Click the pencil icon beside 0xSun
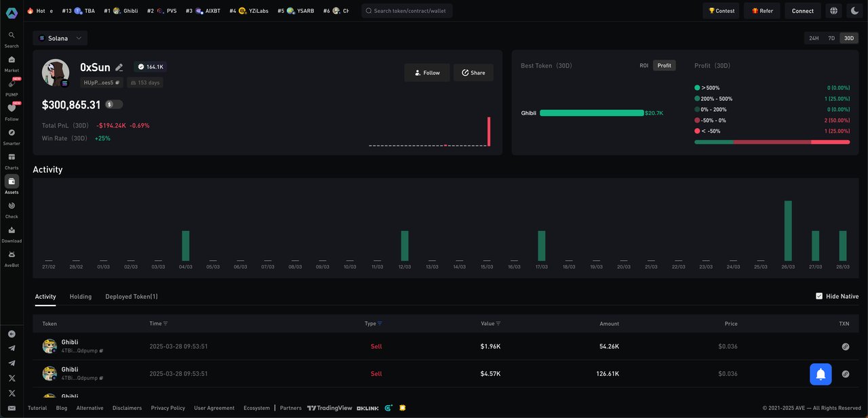Viewport: 868px width, 418px height. [119, 67]
